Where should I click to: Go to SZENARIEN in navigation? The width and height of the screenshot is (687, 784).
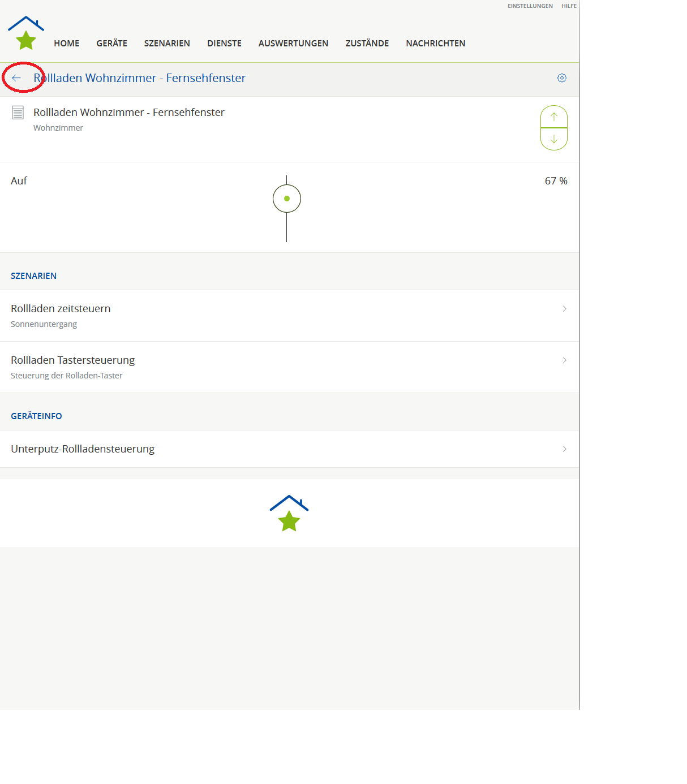pos(167,44)
